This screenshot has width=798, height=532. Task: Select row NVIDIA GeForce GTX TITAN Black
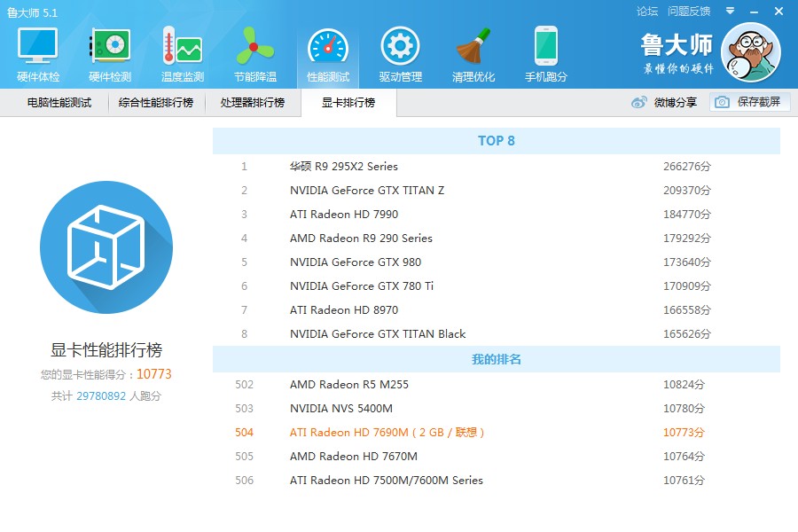pos(497,334)
